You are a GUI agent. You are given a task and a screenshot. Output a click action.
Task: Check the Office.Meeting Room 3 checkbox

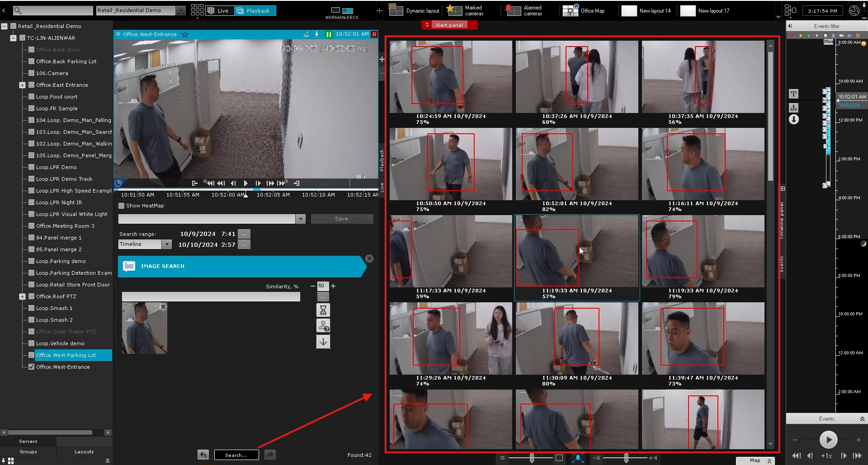tap(32, 226)
